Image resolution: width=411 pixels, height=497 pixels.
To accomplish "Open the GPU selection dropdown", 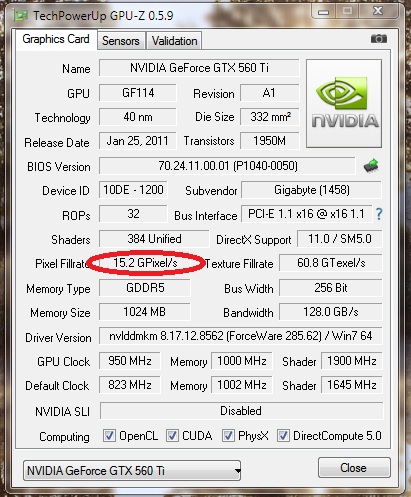I will [132, 470].
